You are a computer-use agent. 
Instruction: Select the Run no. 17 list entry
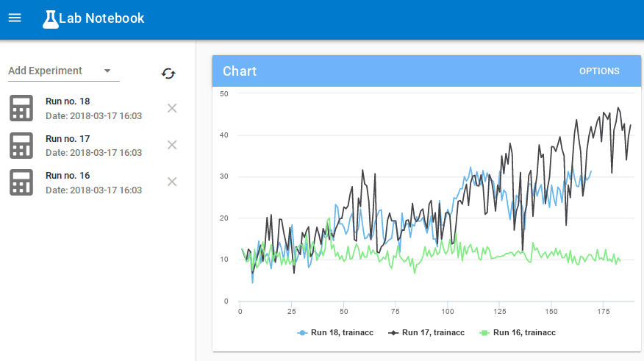point(93,145)
